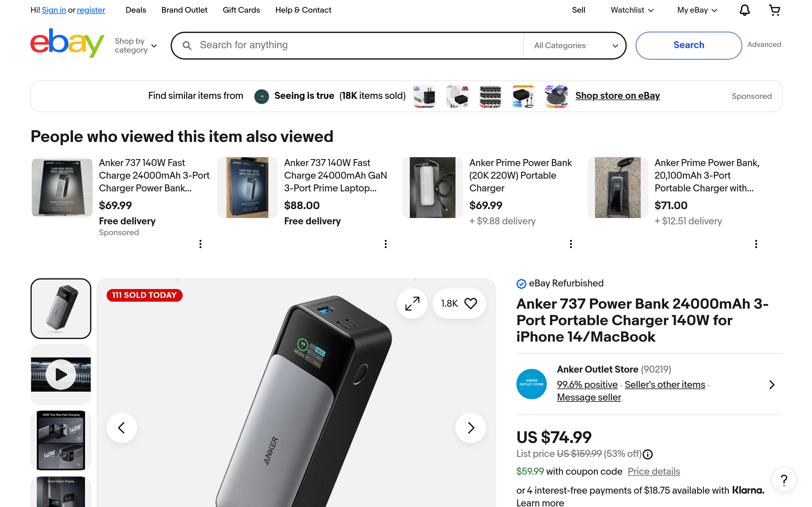Image resolution: width=812 pixels, height=507 pixels.
Task: Select the 140W Two-Way Fast Charging thumbnail
Action: (61, 440)
